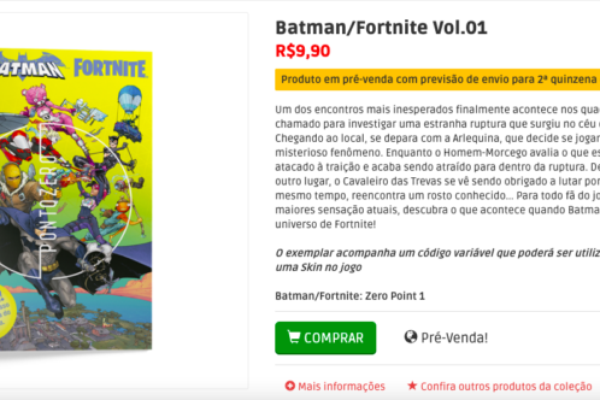Open the Mais informações link
Viewport: 600px width, 400px height.
[341, 386]
